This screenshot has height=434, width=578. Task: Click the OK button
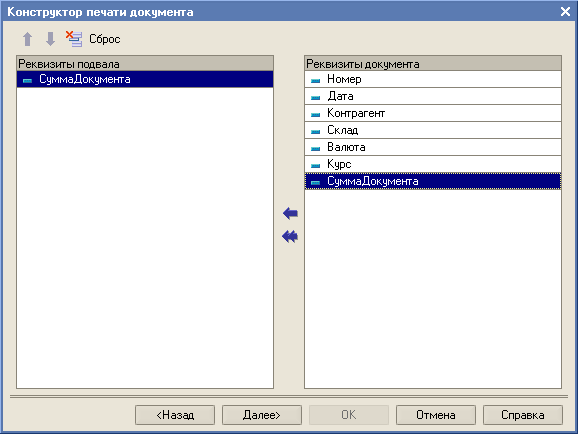tap(349, 415)
